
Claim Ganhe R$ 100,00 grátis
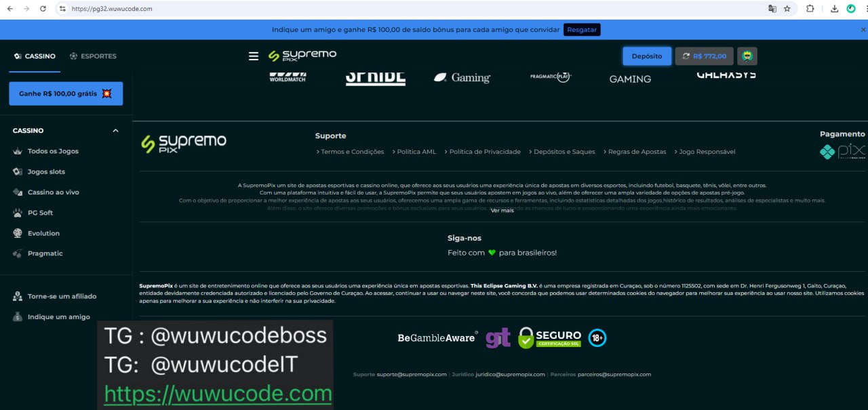click(66, 94)
